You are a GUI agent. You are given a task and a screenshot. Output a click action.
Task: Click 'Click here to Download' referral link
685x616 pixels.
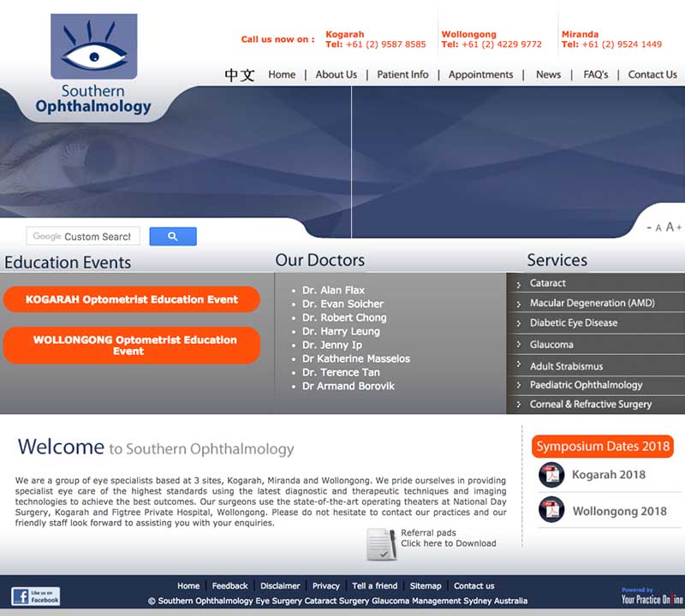point(448,543)
